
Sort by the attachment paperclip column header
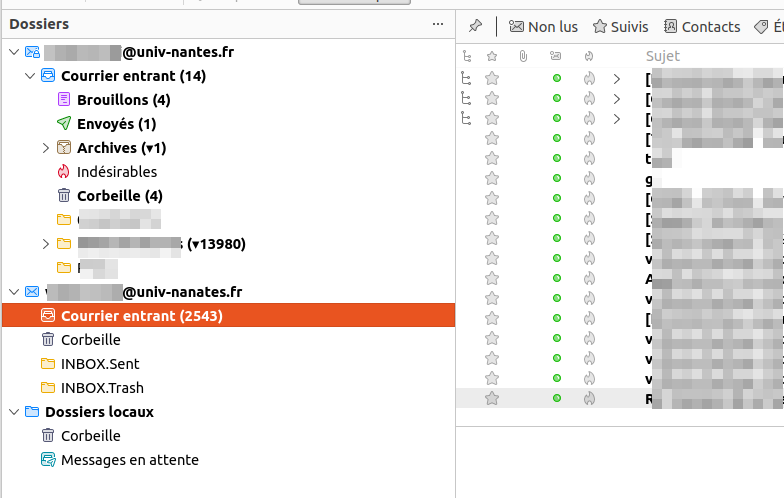(x=523, y=56)
